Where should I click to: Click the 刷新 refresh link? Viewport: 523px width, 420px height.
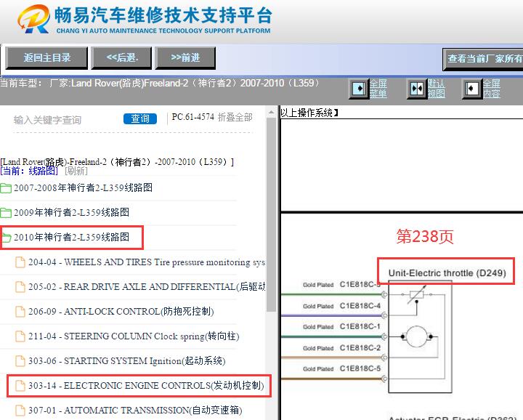[76, 171]
